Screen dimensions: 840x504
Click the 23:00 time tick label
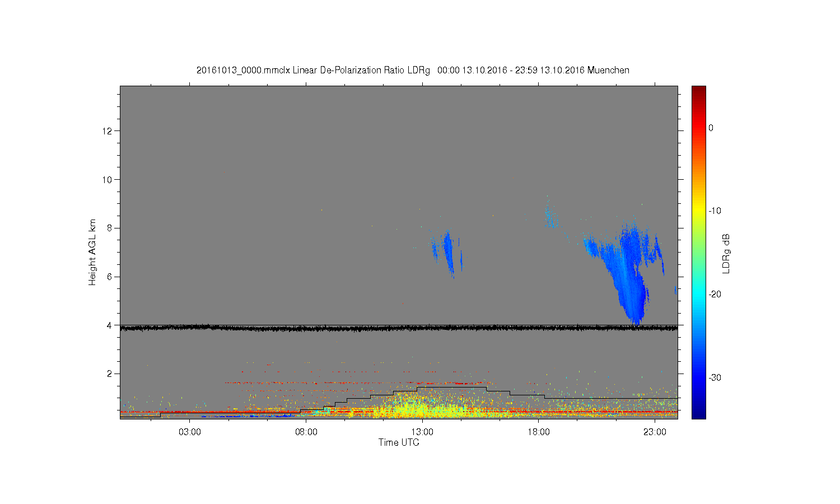(x=655, y=432)
